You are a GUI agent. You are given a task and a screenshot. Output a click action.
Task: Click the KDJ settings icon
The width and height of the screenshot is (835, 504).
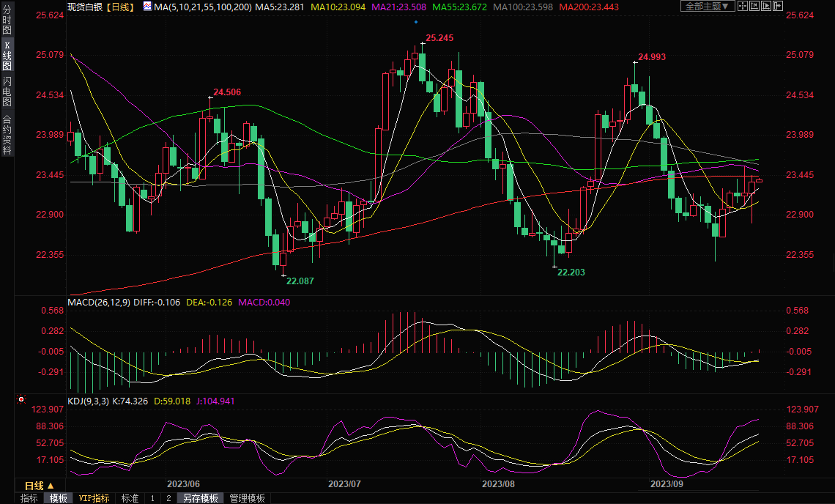click(x=21, y=400)
